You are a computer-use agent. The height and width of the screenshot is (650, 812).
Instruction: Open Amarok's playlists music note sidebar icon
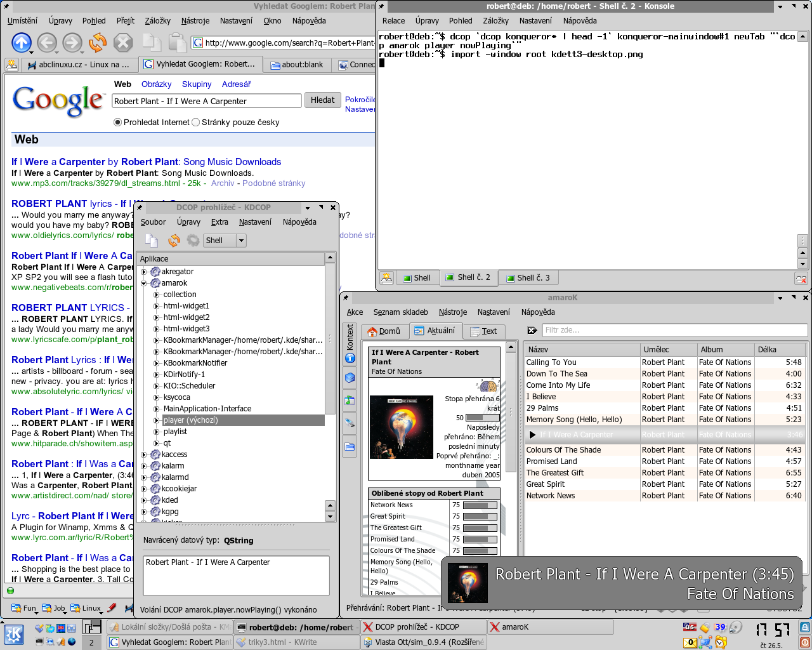pos(350,400)
